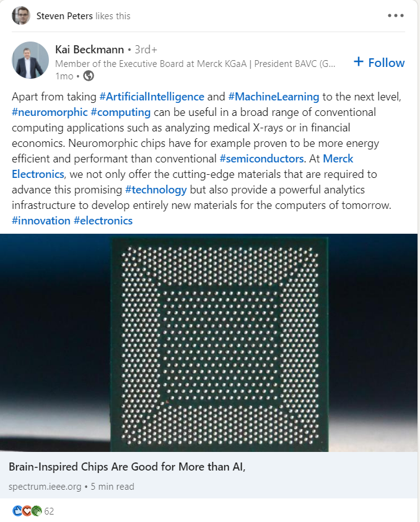The height and width of the screenshot is (522, 420).
Task: Click Steven Peters' small profile picture
Action: [x=20, y=15]
